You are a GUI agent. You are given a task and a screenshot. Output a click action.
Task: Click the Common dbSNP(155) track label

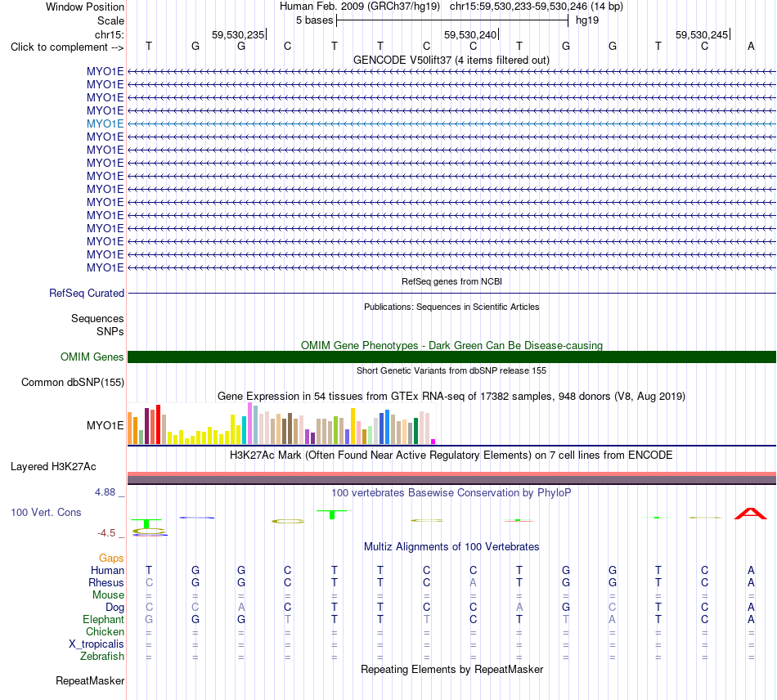click(72, 383)
